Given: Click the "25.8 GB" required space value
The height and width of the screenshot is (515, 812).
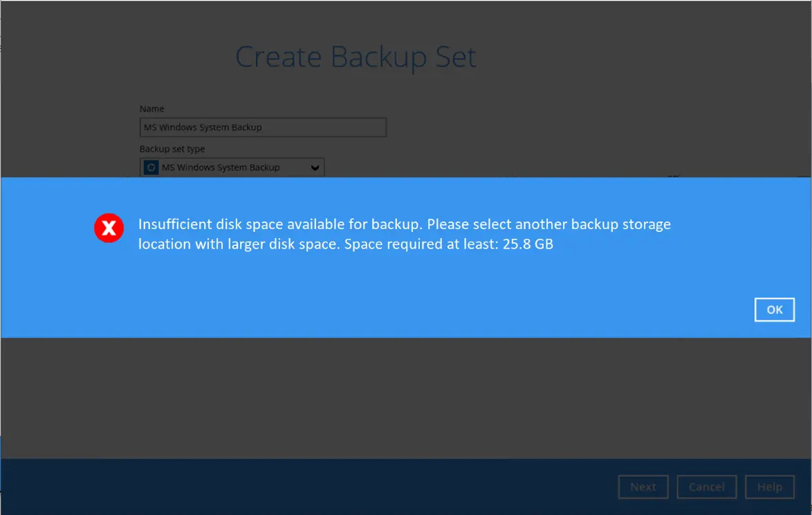Looking at the screenshot, I should [x=529, y=244].
